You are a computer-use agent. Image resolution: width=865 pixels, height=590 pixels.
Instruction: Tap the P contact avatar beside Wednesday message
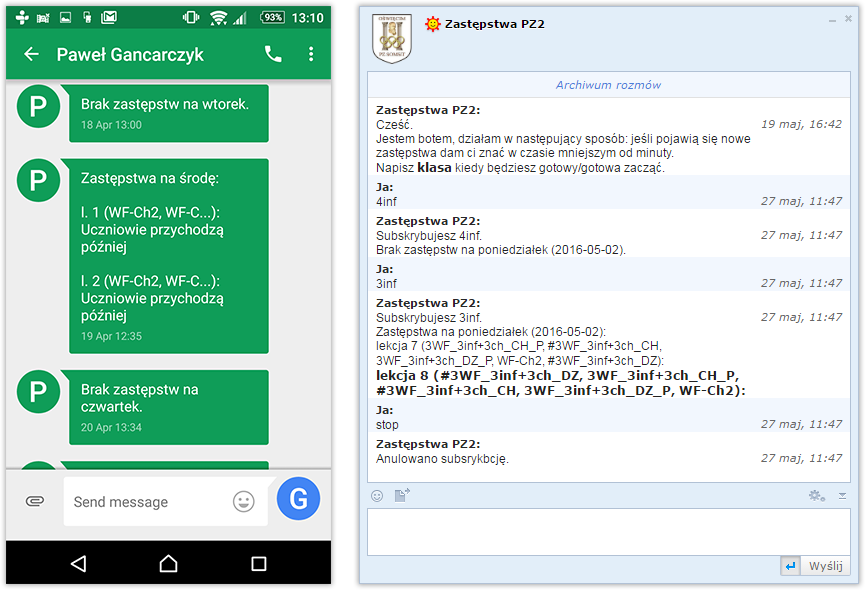[x=38, y=180]
